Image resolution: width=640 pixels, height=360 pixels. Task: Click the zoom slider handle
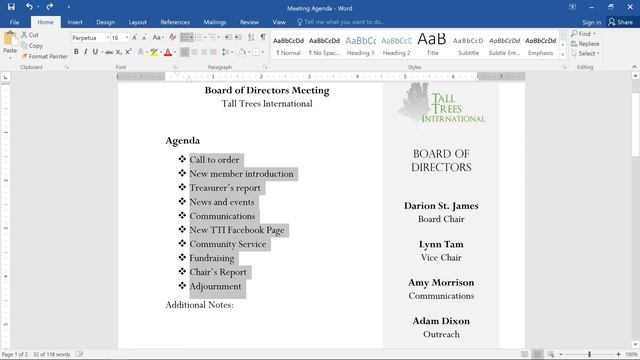589,354
